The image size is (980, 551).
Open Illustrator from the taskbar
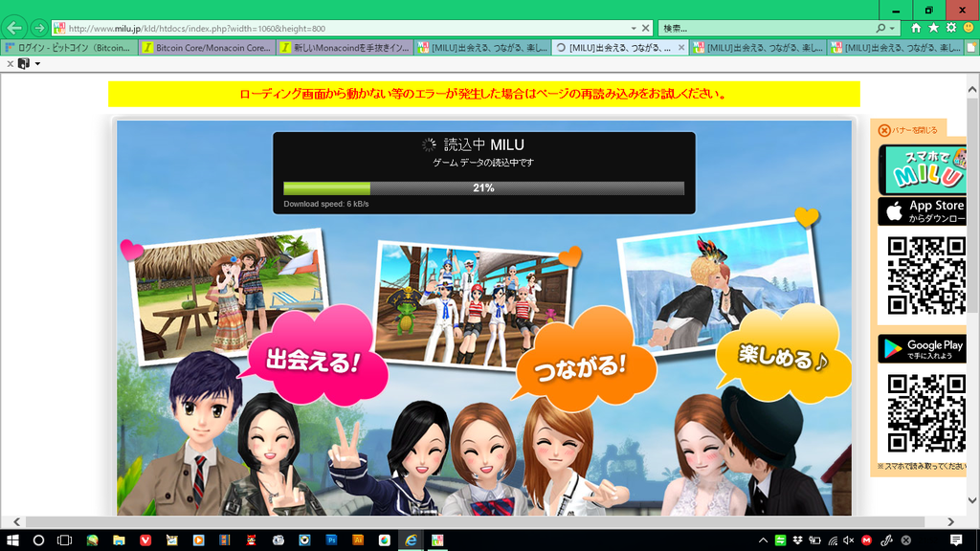pyautogui.click(x=357, y=540)
